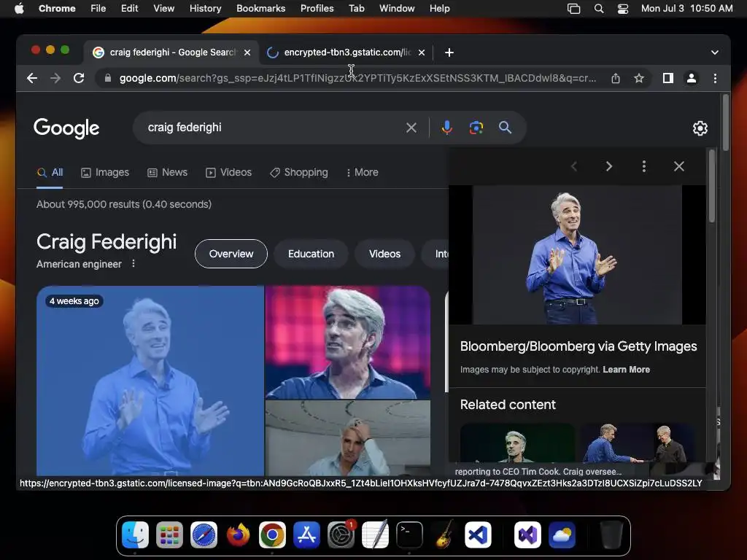This screenshot has width=747, height=560.
Task: Click the browser forward arrow
Action: point(55,78)
